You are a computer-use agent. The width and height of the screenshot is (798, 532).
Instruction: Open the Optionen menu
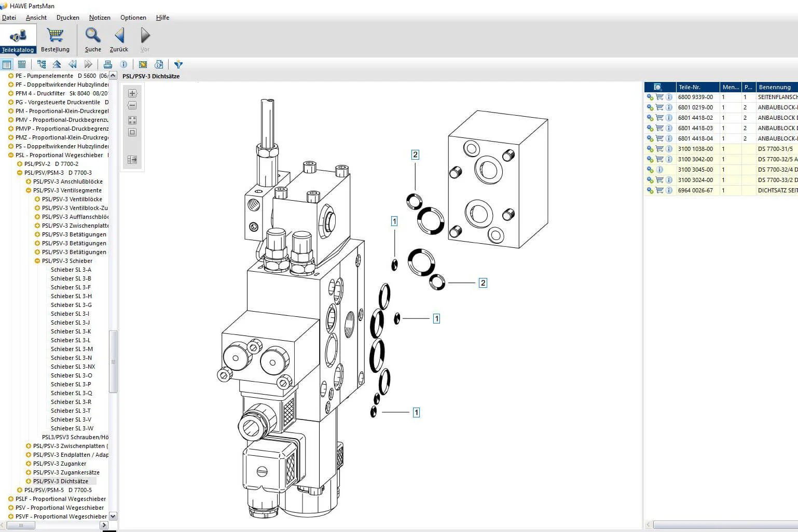pos(133,18)
